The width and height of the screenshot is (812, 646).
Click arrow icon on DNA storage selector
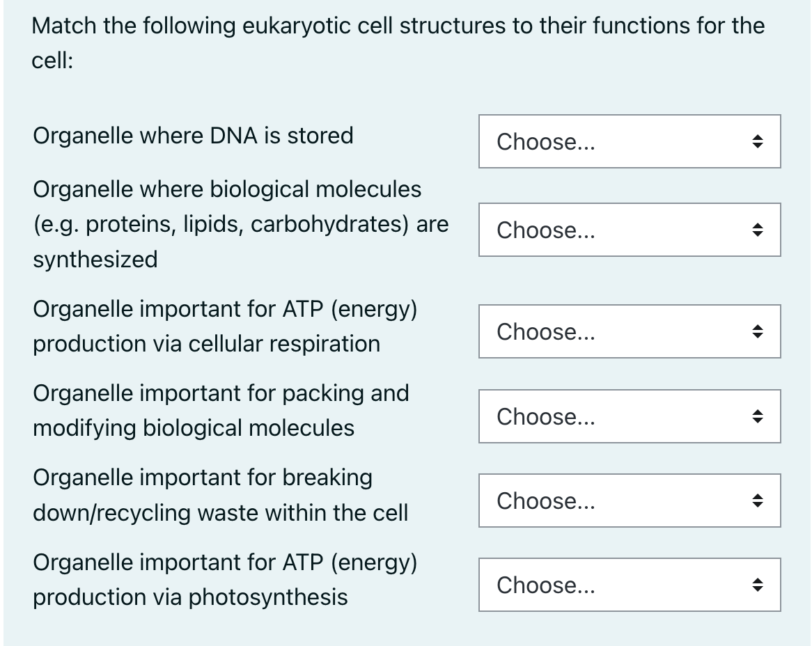pyautogui.click(x=757, y=141)
